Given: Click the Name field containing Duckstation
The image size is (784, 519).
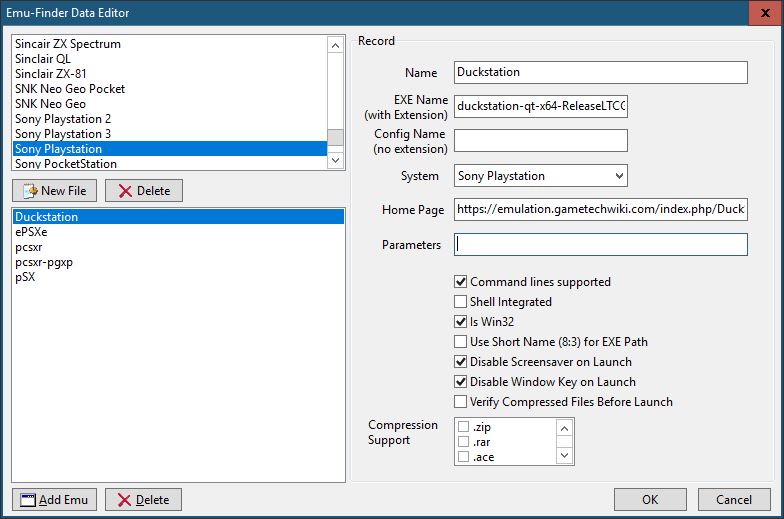Looking at the screenshot, I should click(x=600, y=72).
